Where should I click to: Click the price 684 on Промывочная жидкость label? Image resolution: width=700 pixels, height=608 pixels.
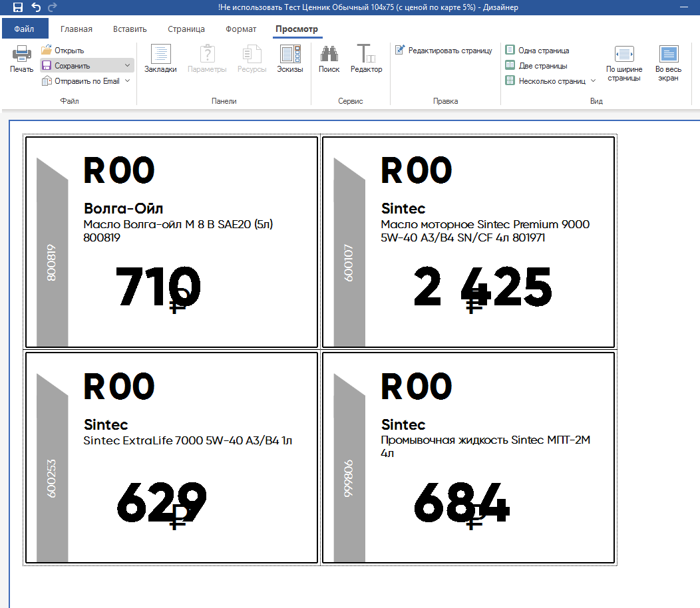click(x=462, y=502)
